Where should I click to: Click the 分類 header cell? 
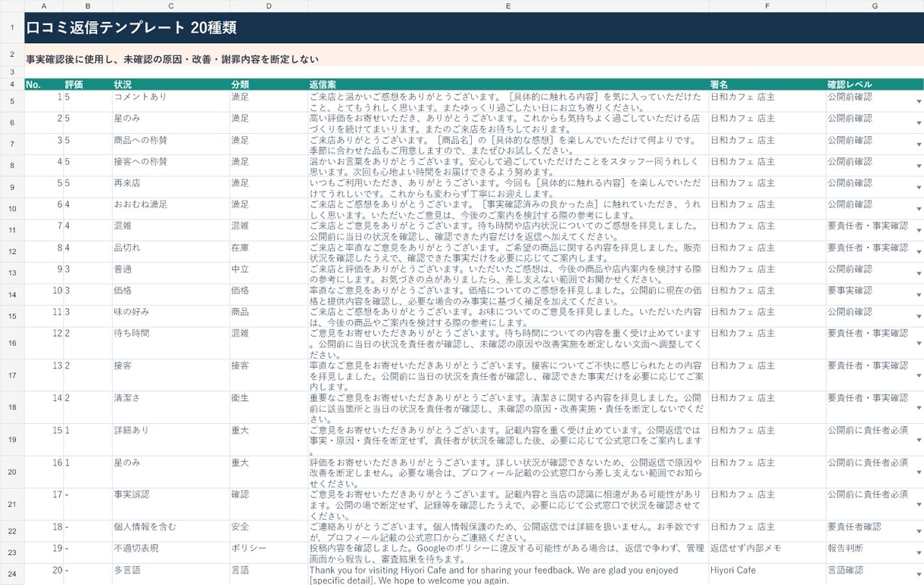point(269,85)
